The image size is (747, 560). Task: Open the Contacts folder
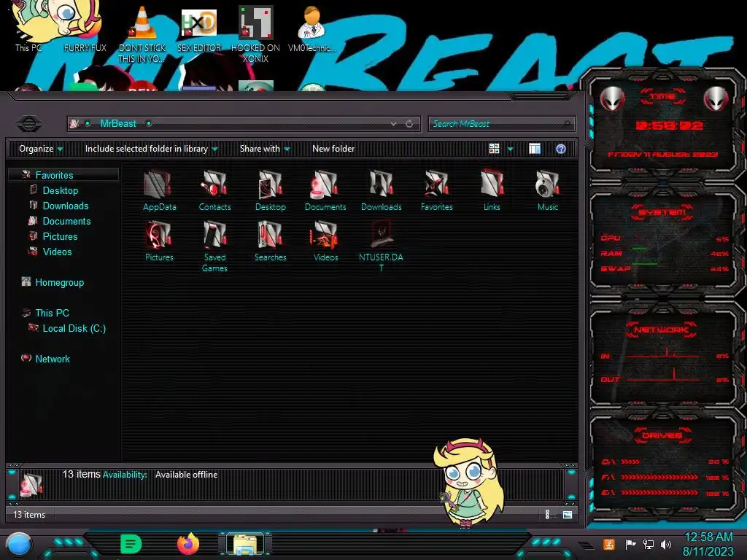pos(214,191)
